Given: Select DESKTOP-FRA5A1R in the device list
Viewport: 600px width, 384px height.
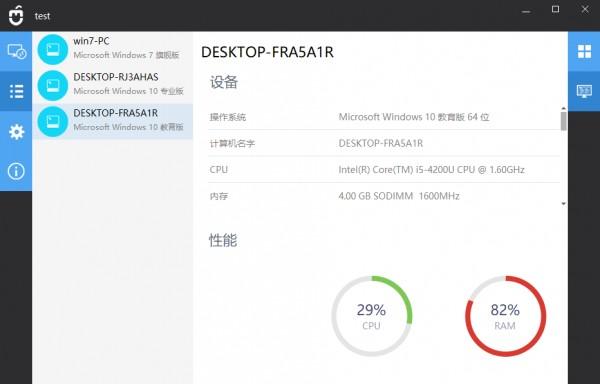Looking at the screenshot, I should point(113,121).
